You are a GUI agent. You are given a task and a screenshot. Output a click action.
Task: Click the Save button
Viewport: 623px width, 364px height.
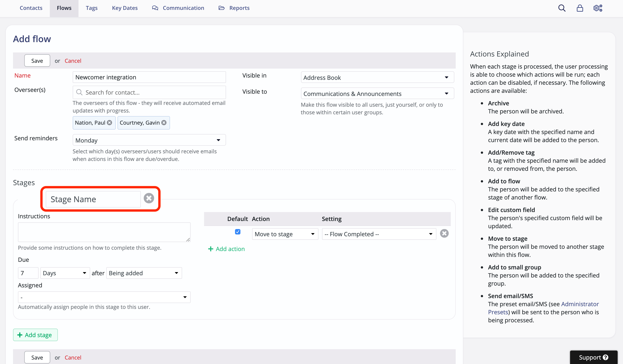tap(37, 61)
